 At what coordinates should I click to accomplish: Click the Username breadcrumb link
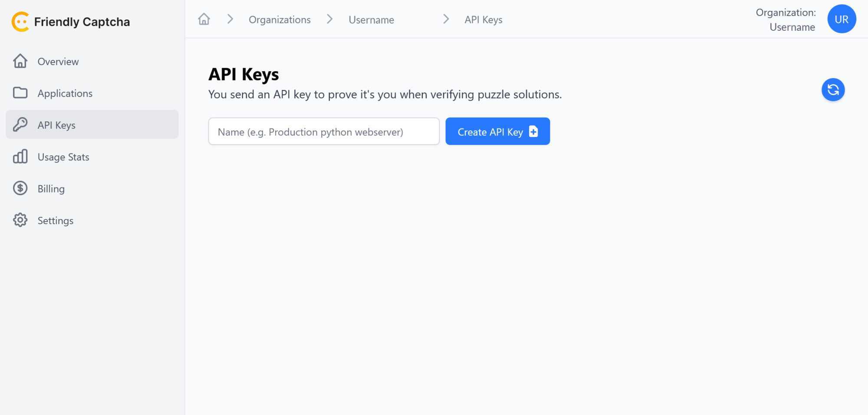click(x=372, y=20)
